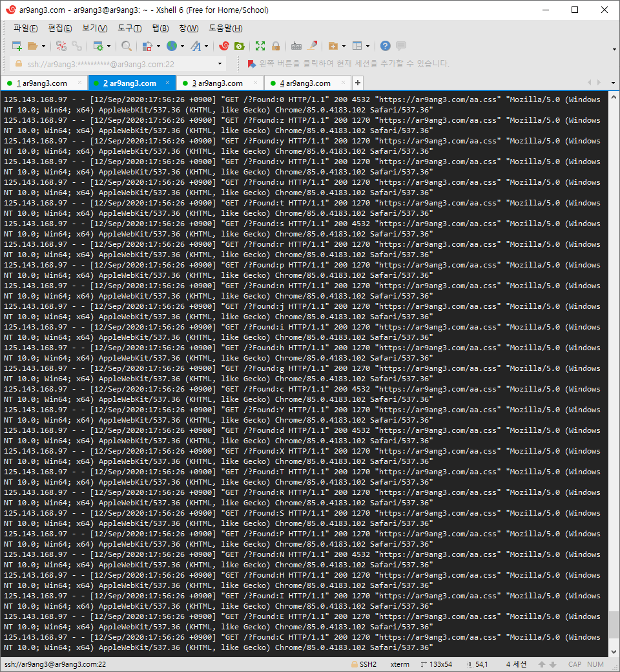Image resolution: width=620 pixels, height=672 pixels.
Task: Click the globe encoding icon
Action: click(172, 46)
